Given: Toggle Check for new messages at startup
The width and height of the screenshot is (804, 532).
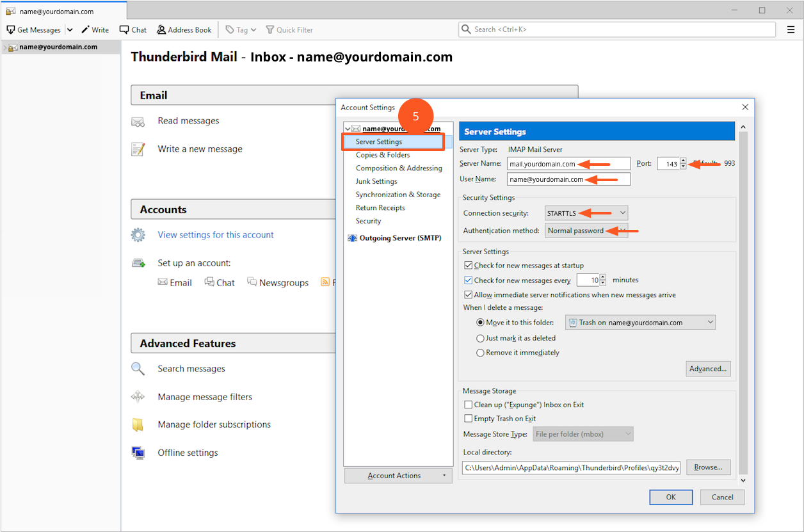Looking at the screenshot, I should [468, 265].
